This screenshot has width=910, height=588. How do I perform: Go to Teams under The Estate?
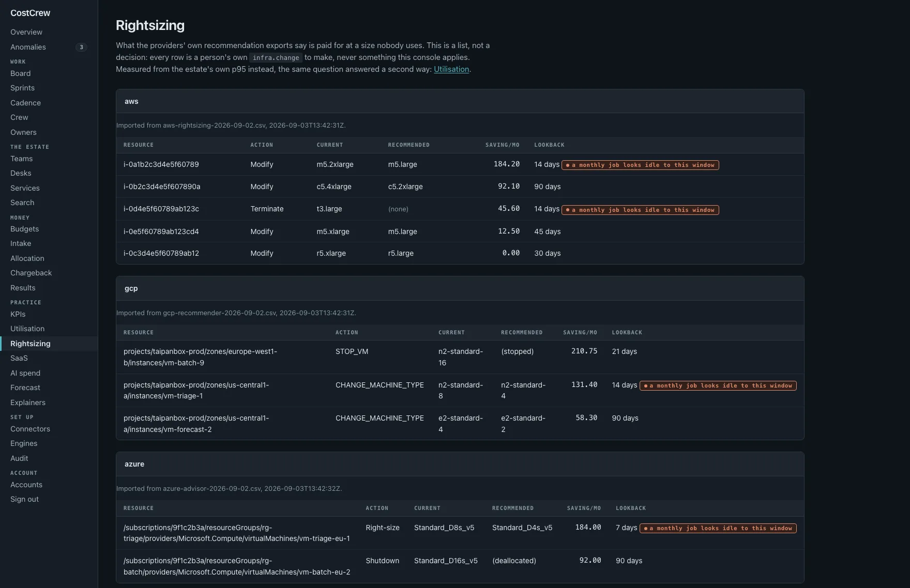click(21, 159)
